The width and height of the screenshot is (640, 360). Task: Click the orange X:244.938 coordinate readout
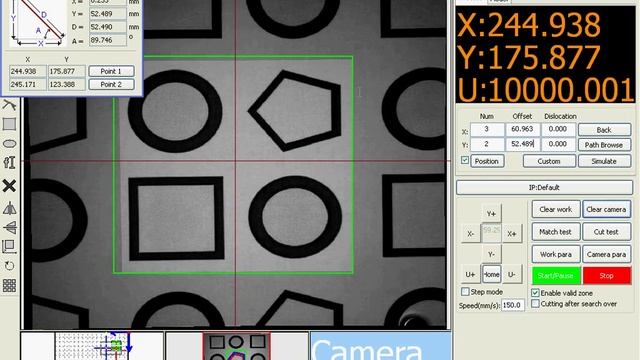pos(529,25)
